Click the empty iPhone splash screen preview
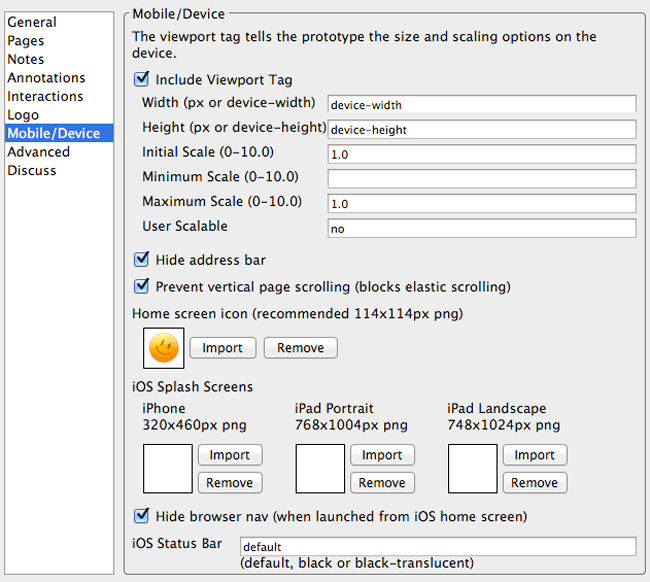 168,469
